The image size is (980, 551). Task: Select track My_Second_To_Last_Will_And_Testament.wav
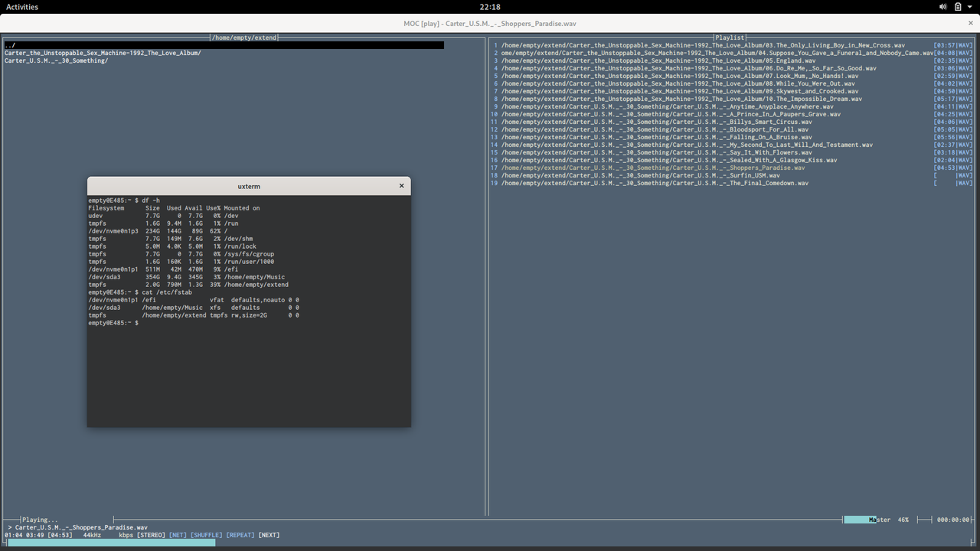coord(687,145)
